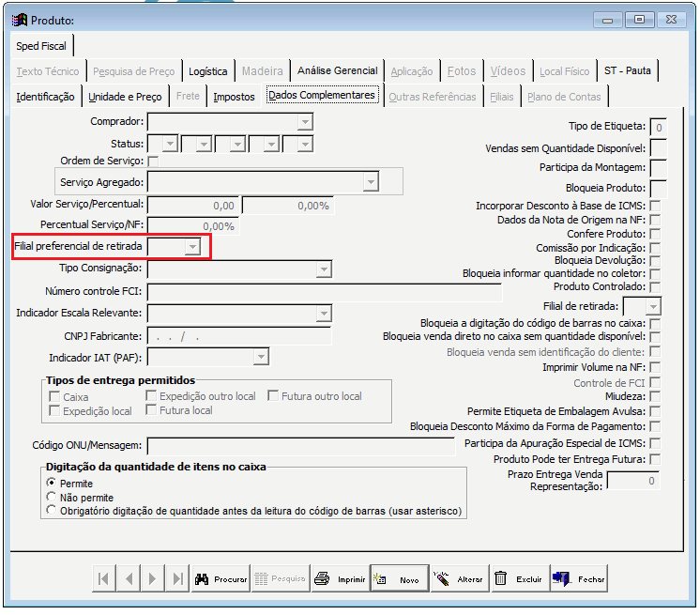Click Vendas sem Quantidade Disponível field
Image resolution: width=700 pixels, height=615 pixels.
(659, 147)
